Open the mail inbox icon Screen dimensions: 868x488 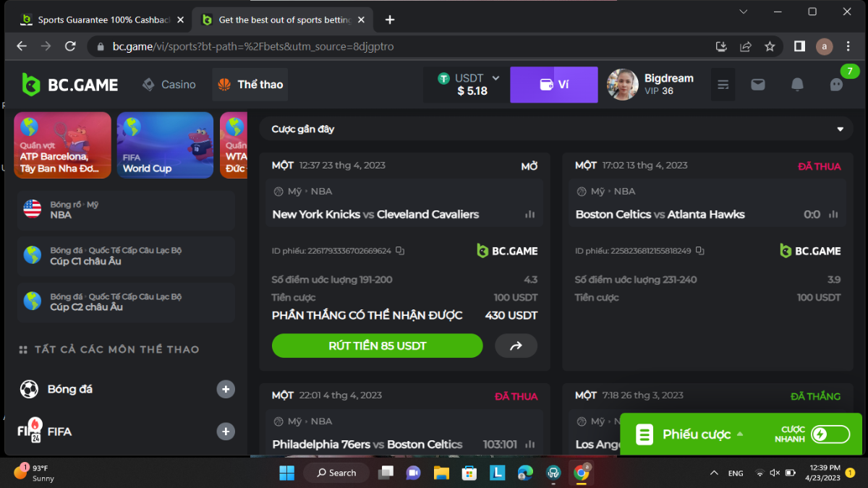[x=757, y=85]
